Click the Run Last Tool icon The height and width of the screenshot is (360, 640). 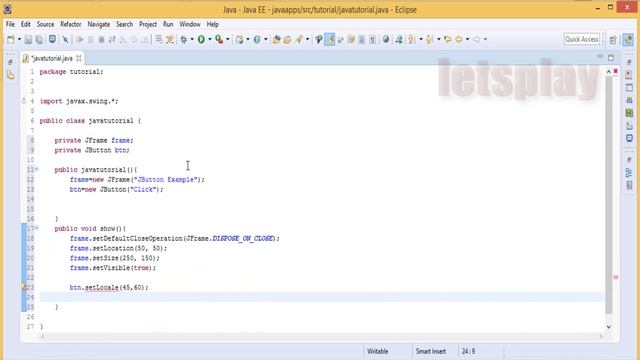pyautogui.click(x=219, y=39)
